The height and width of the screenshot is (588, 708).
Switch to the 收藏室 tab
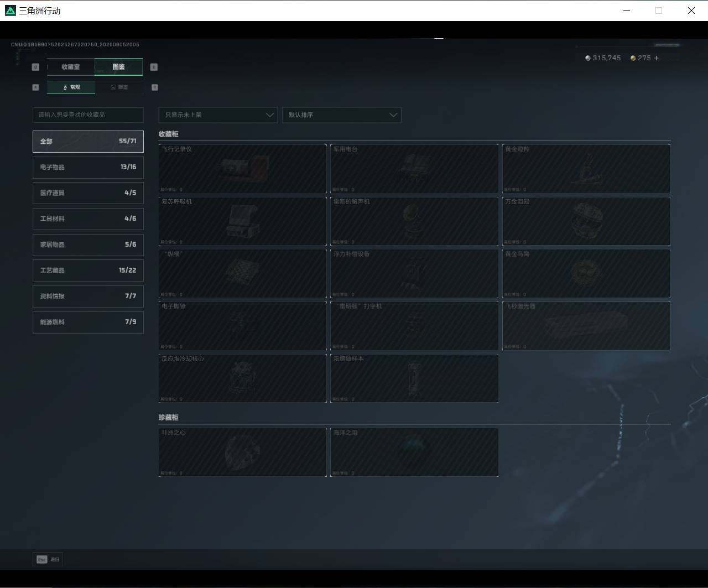coord(71,67)
